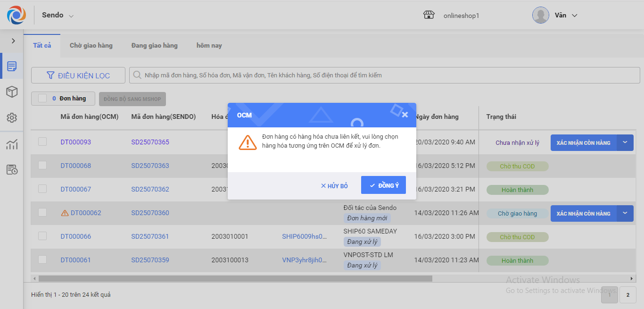Open the orders list sidebar icon
644x309 pixels.
tap(12, 66)
